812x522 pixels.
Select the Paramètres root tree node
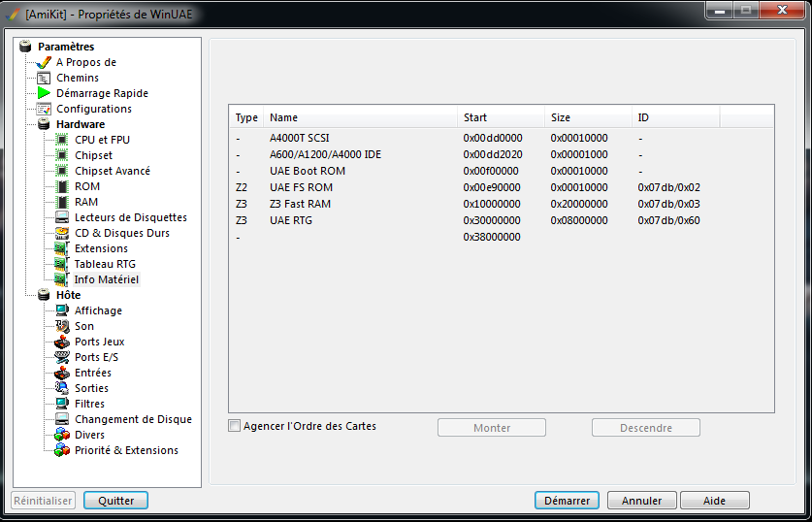click(x=66, y=47)
